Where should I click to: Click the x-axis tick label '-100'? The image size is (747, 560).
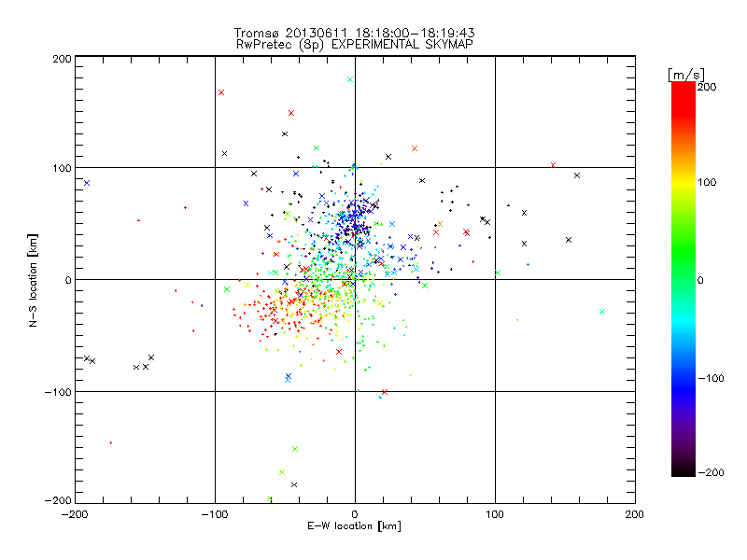click(215, 514)
